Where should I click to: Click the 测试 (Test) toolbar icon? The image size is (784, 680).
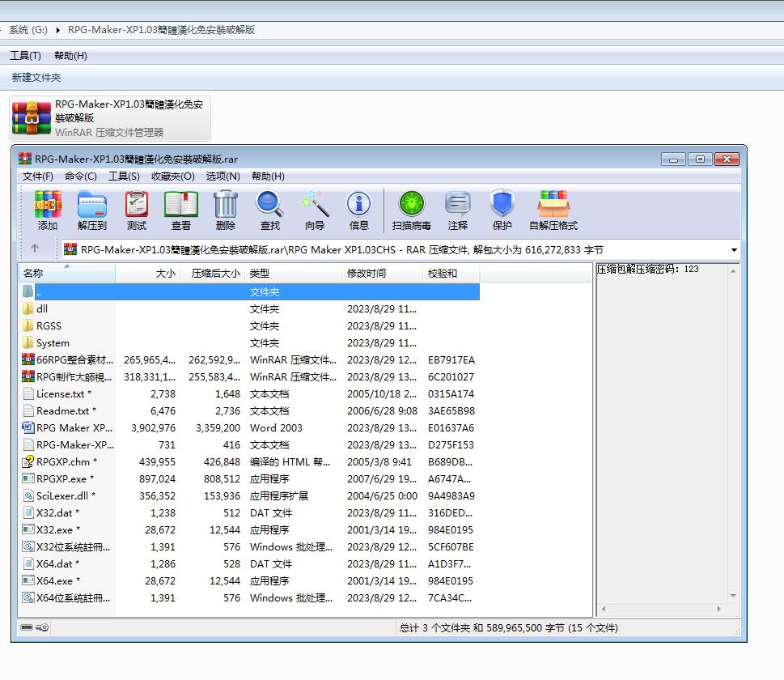137,210
